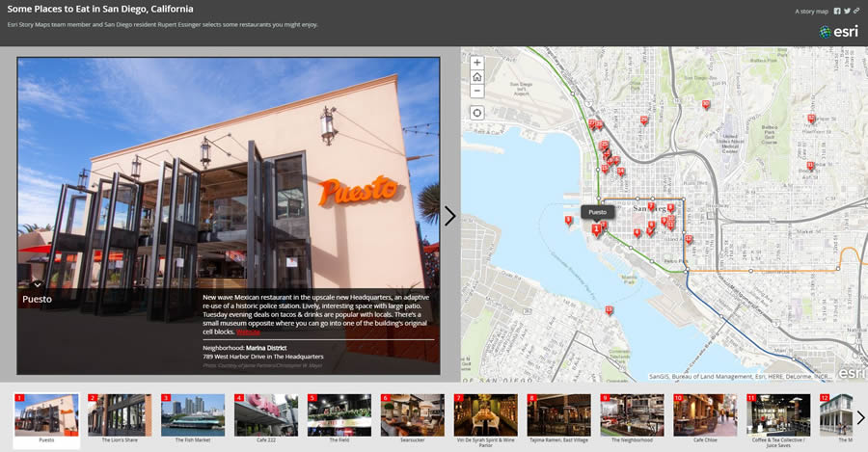868x452 pixels.
Task: Share the story map on Twitter
Action: [x=847, y=11]
